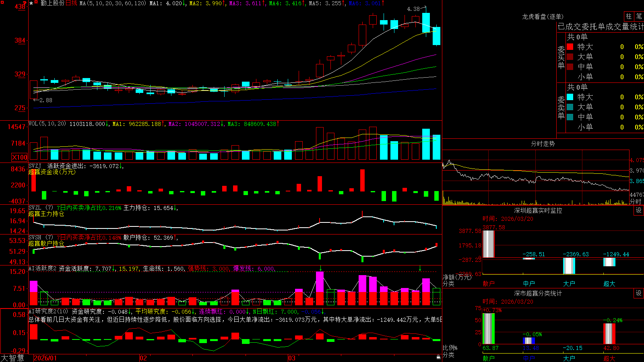Open the 大智慧 menu at bottom left

pos(12,358)
